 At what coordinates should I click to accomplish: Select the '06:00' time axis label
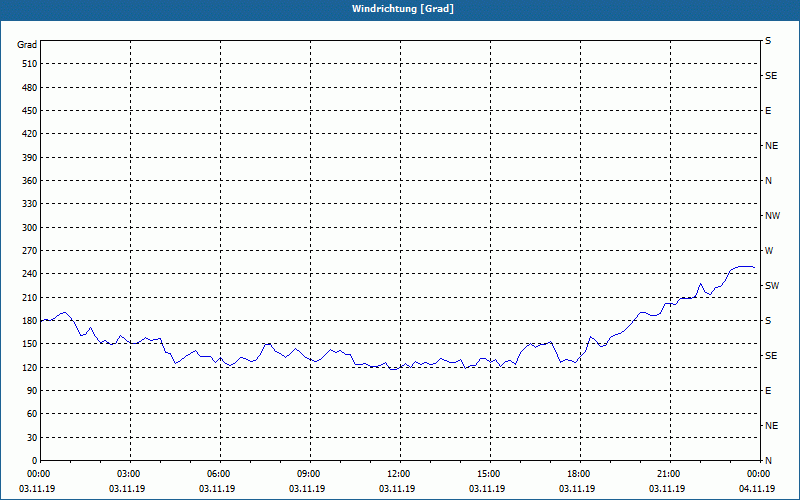(x=220, y=474)
